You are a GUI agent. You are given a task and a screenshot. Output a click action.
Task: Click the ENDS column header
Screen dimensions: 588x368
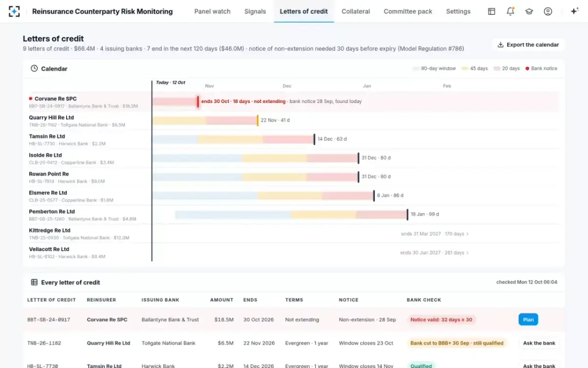click(x=250, y=300)
